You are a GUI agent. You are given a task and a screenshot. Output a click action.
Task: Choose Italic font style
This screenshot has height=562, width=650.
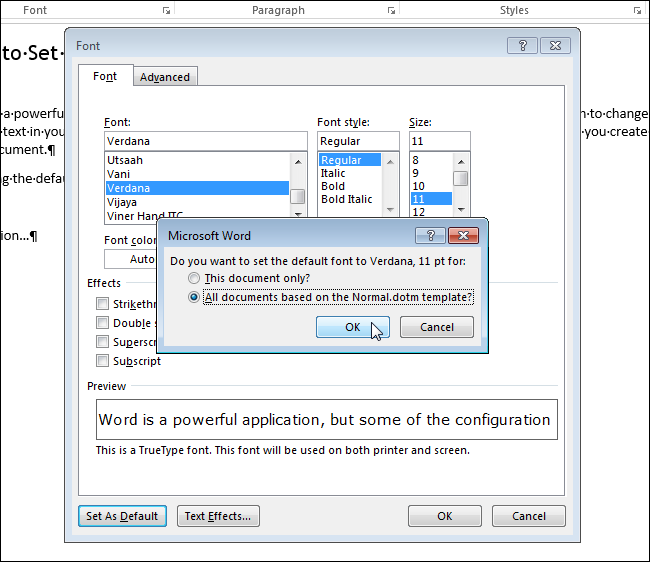350,173
